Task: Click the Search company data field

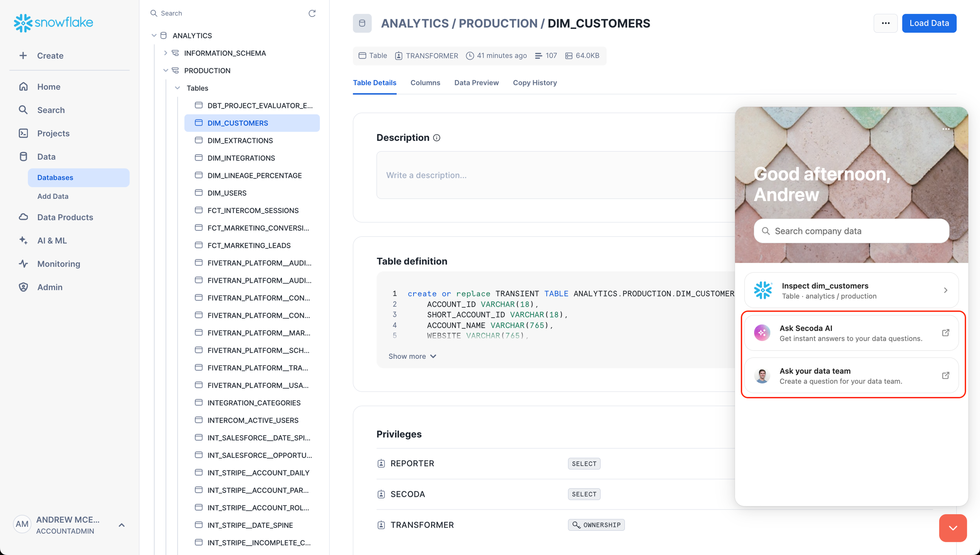Action: pos(851,231)
